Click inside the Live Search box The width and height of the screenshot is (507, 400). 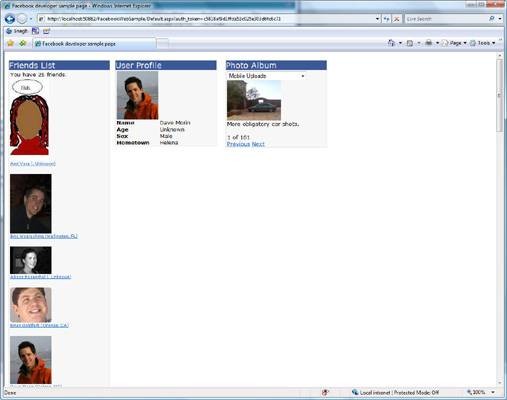pos(446,19)
